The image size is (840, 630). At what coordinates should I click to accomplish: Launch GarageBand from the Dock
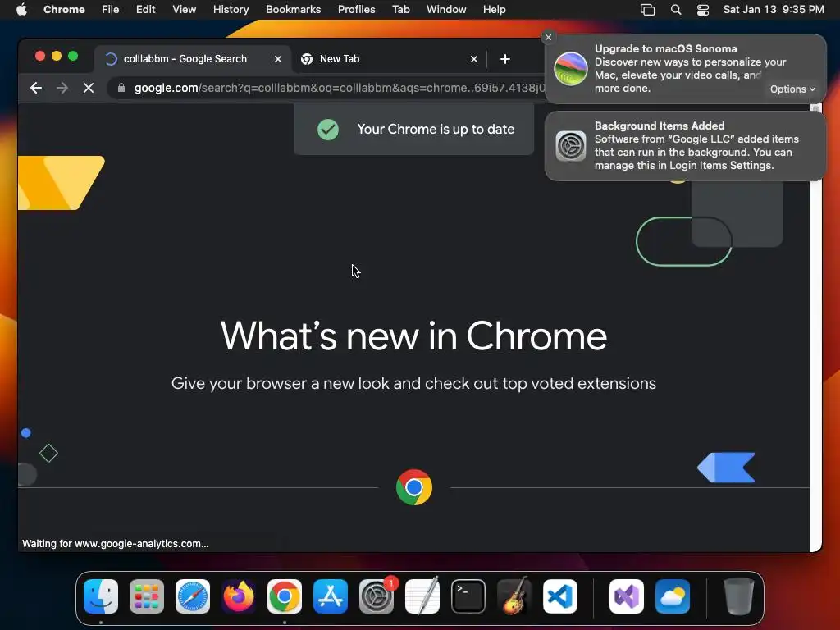tap(514, 596)
